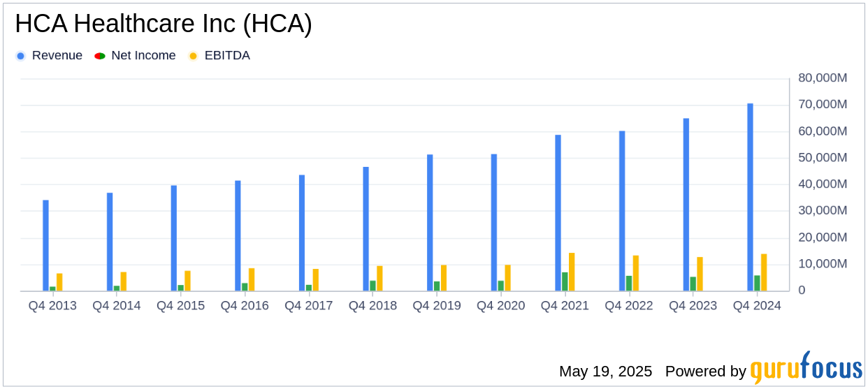The image size is (868, 389).
Task: Click the blue Revenue legend dot
Action: tap(20, 56)
